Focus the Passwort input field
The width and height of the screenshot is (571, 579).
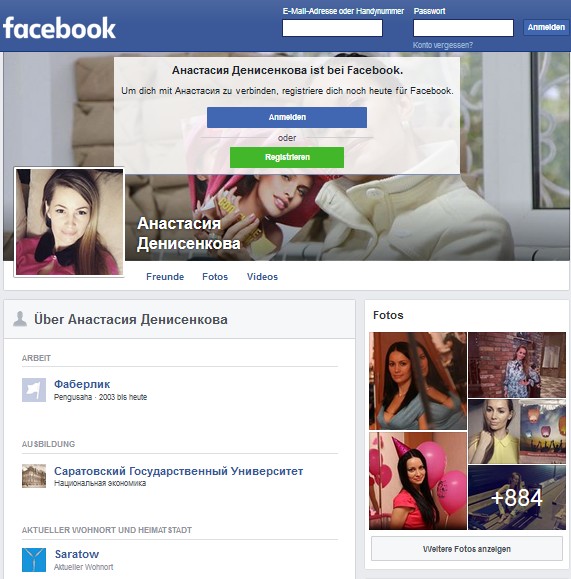tap(463, 28)
